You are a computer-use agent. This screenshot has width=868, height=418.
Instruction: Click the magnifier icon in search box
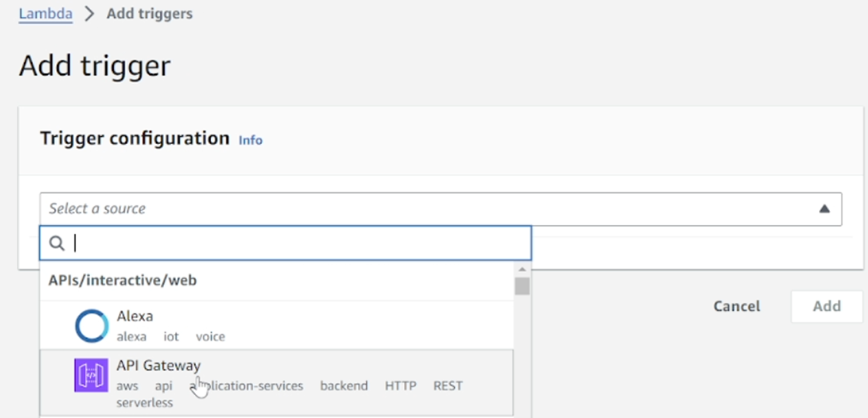(56, 243)
